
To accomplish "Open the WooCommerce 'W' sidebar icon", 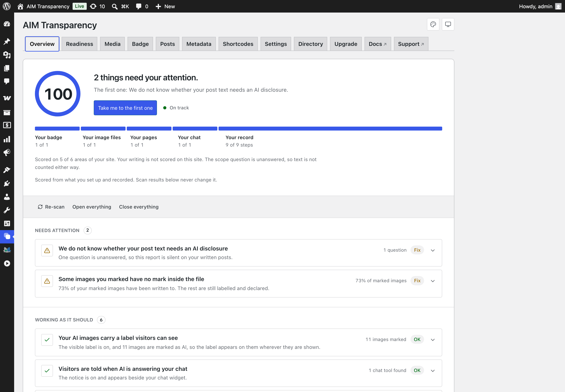I will pos(7,98).
